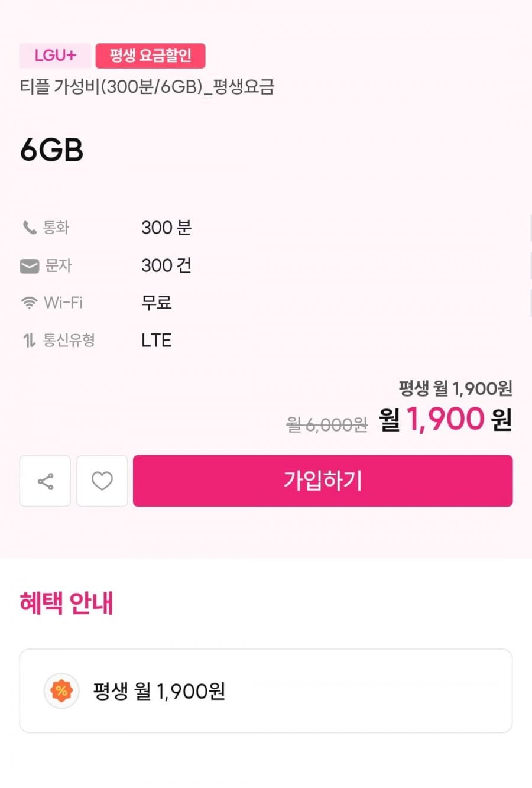Click the share icon button
This screenshot has width=532, height=788.
click(x=45, y=481)
